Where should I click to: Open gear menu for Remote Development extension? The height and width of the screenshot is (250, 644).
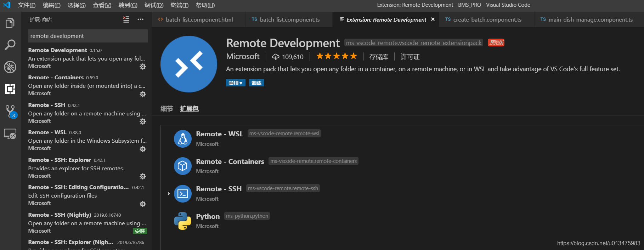click(x=143, y=67)
